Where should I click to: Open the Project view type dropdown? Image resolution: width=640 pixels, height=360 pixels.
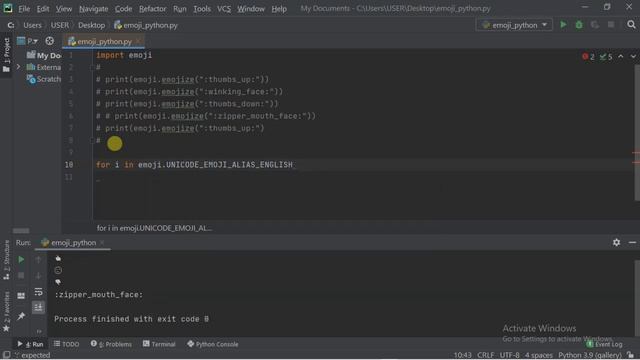tap(27, 41)
